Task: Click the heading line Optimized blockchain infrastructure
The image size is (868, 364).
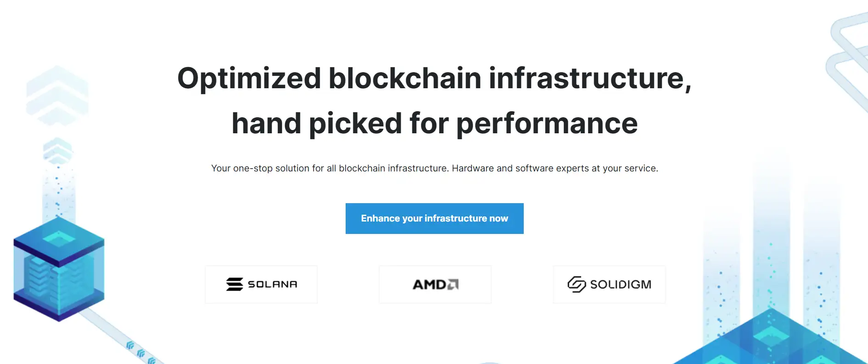Action: click(x=434, y=78)
